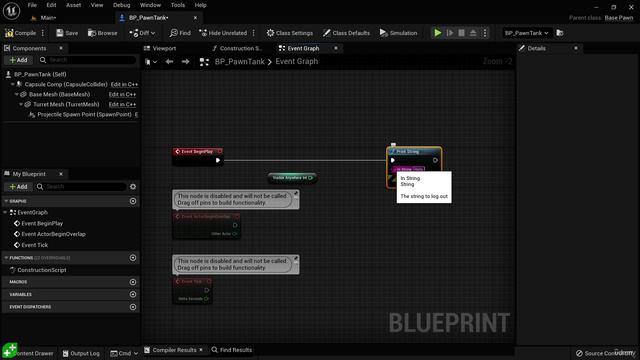Image resolution: width=640 pixels, height=360 pixels.
Task: Click Browse to locate asset
Action: (102, 33)
